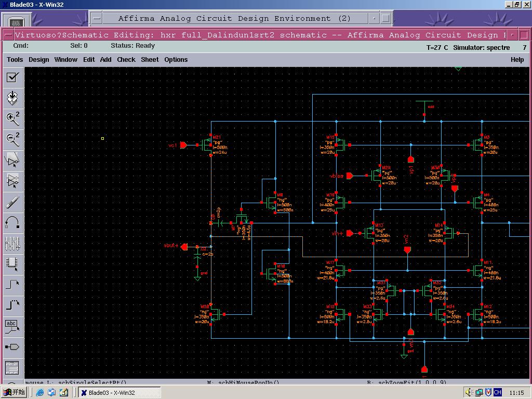Expand the Sheet menu
Viewport: 532px width, 399px height.
150,60
